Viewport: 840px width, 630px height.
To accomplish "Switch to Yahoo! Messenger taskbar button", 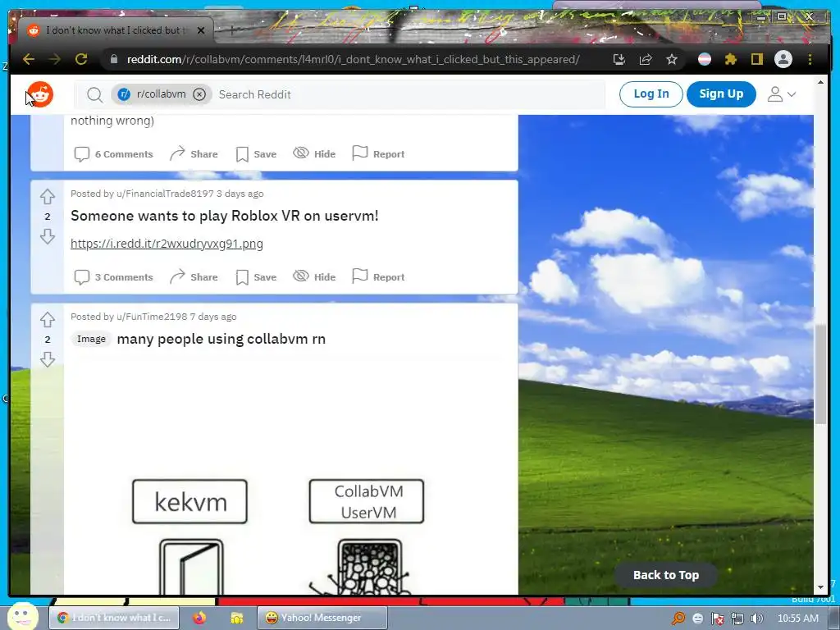I will coord(322,618).
